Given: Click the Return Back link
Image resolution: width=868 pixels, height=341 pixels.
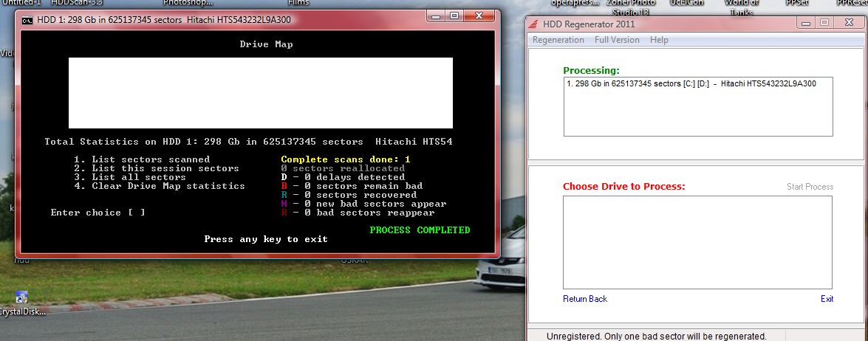Looking at the screenshot, I should 584,299.
